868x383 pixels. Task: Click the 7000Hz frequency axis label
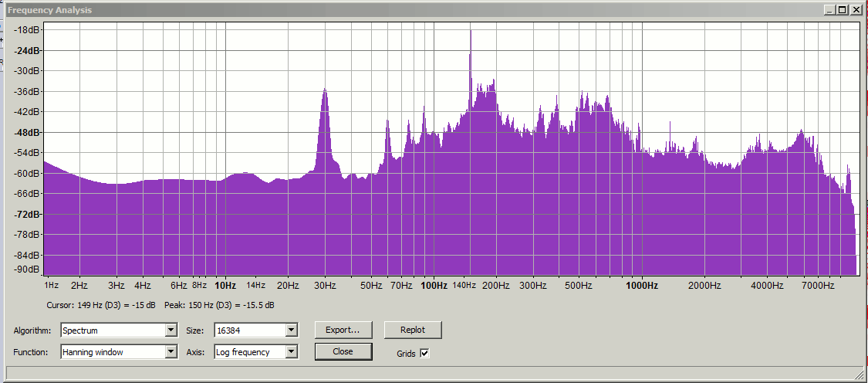(818, 286)
